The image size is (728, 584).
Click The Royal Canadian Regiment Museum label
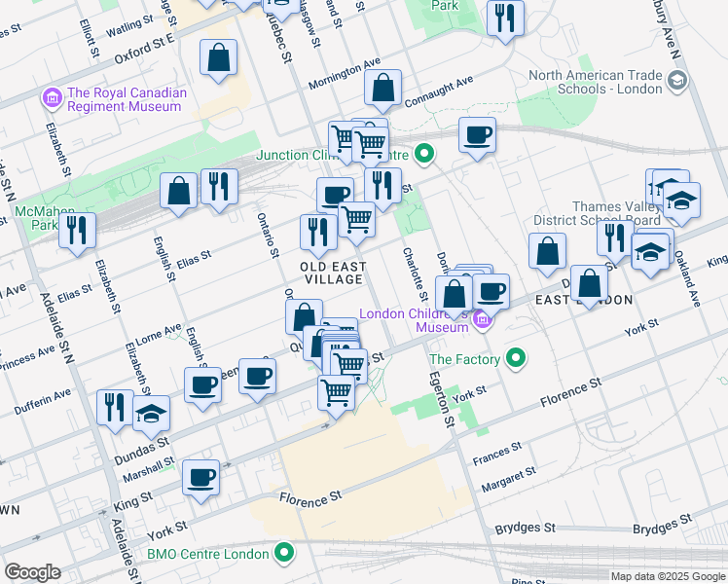click(127, 99)
